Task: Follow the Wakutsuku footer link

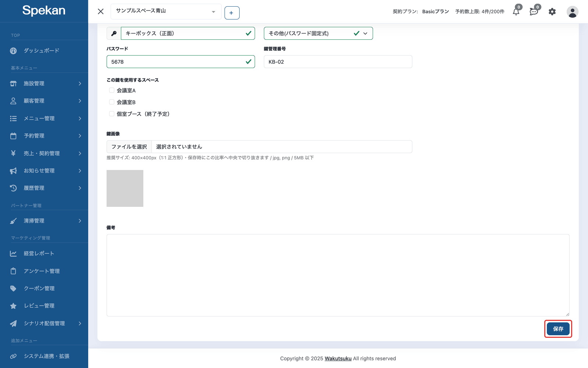Action: coord(338,358)
